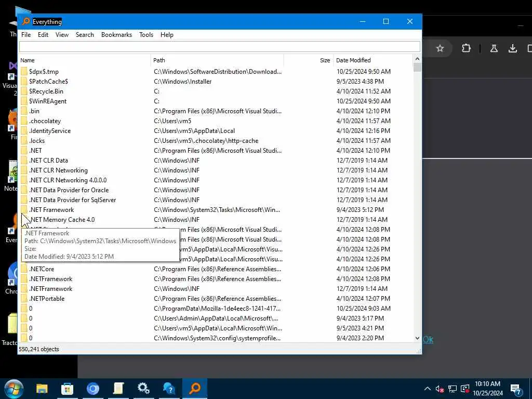The height and width of the screenshot is (399, 532).
Task: Open the downloads icon in browser window
Action: tap(513, 48)
